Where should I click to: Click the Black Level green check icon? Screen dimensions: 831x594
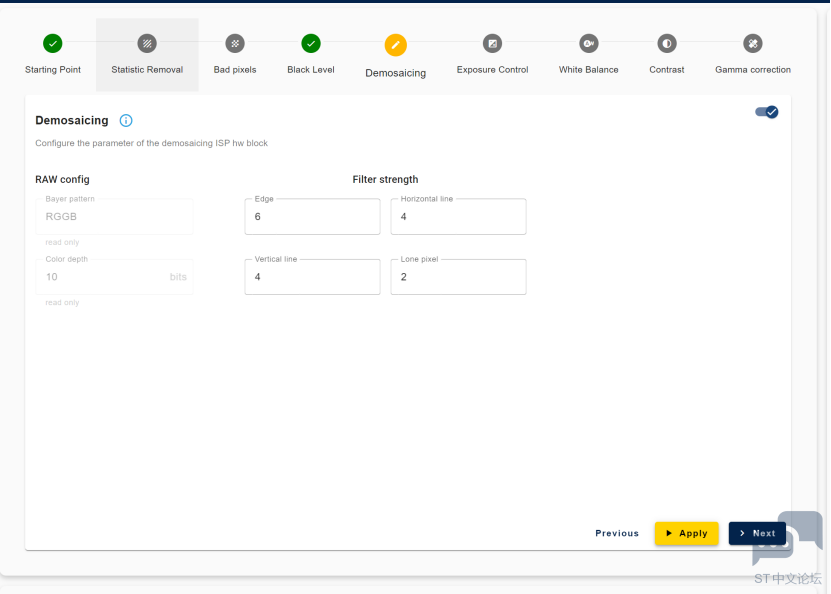click(x=311, y=43)
